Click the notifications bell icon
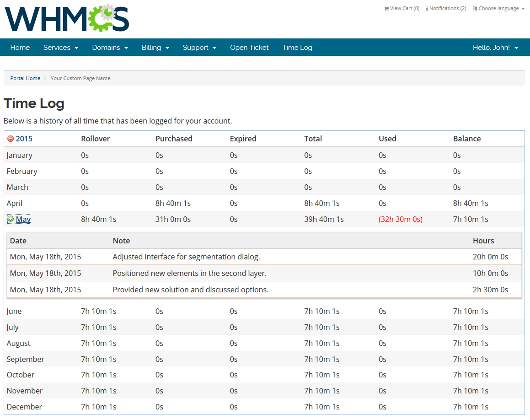The width and height of the screenshot is (530, 420). pos(428,8)
